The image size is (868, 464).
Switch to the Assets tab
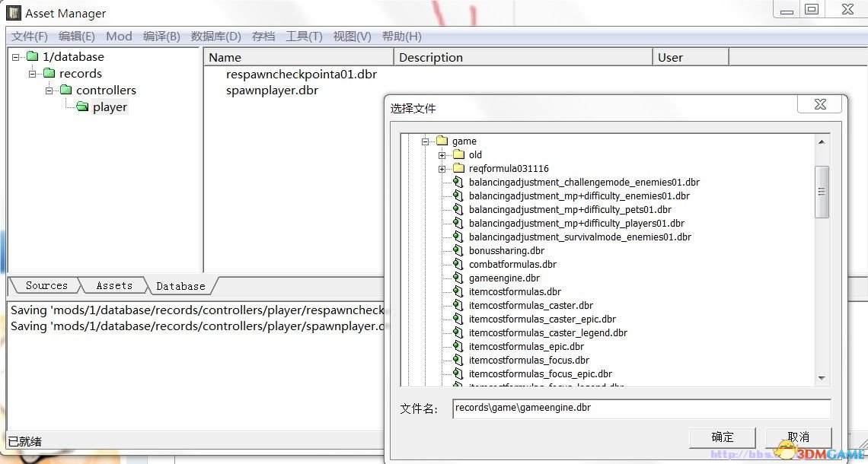[114, 286]
